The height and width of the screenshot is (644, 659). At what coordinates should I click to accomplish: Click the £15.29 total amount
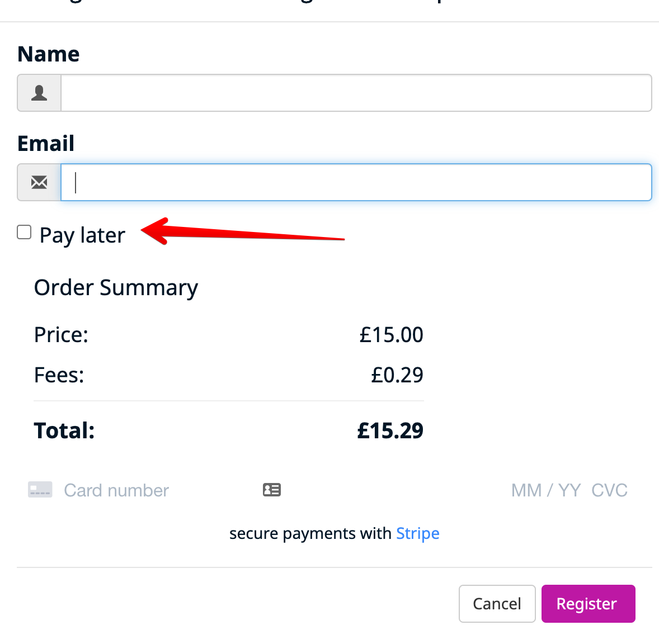(390, 431)
